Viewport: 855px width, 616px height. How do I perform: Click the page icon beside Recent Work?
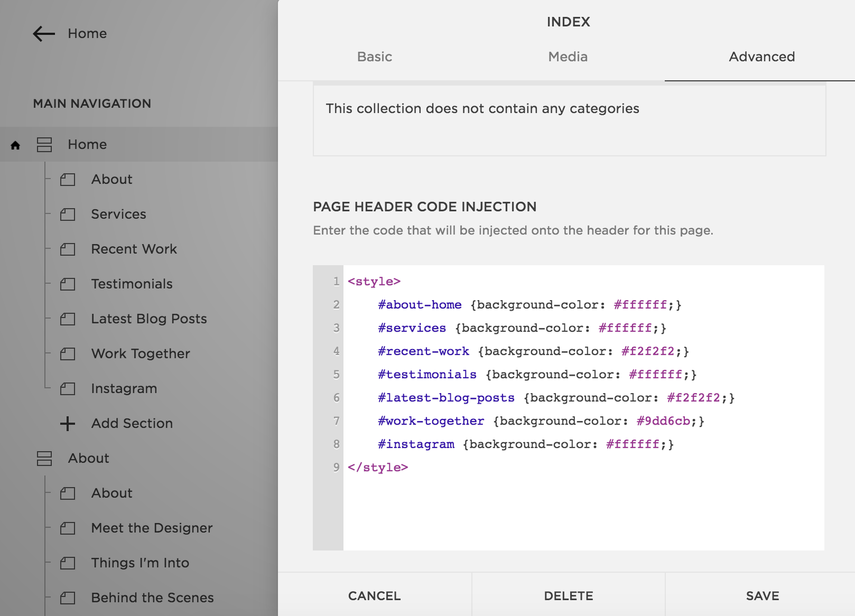tap(68, 249)
